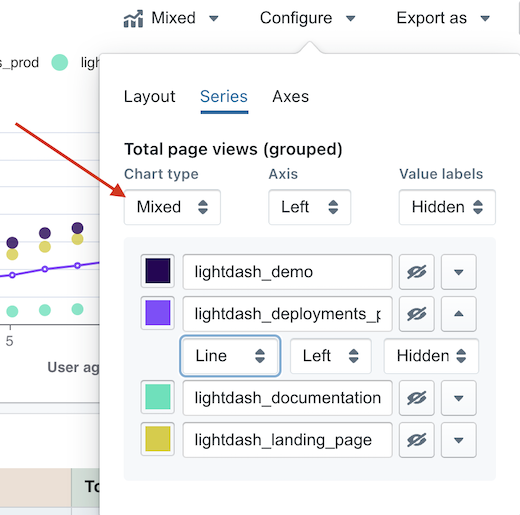Image resolution: width=520 pixels, height=515 pixels.
Task: Hide the lightdash_documentation series
Action: (x=417, y=398)
